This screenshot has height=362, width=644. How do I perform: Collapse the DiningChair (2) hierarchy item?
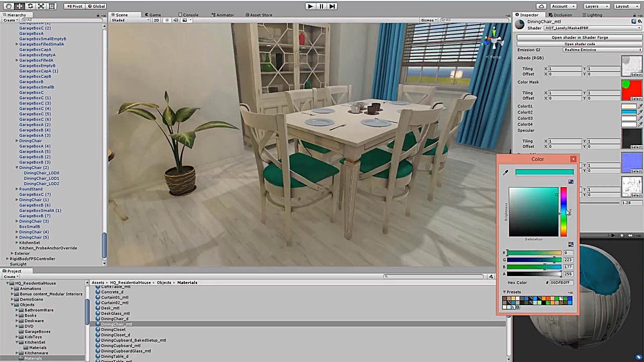[17, 168]
